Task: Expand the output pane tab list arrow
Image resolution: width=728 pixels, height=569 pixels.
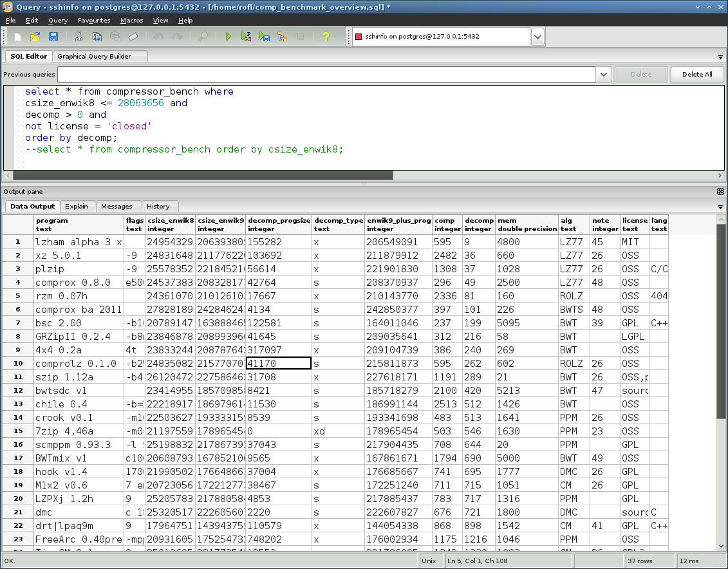Action: tap(720, 207)
